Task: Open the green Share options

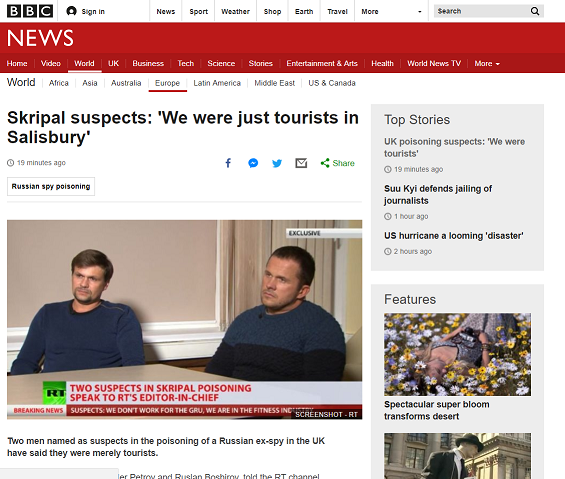Action: pyautogui.click(x=337, y=163)
